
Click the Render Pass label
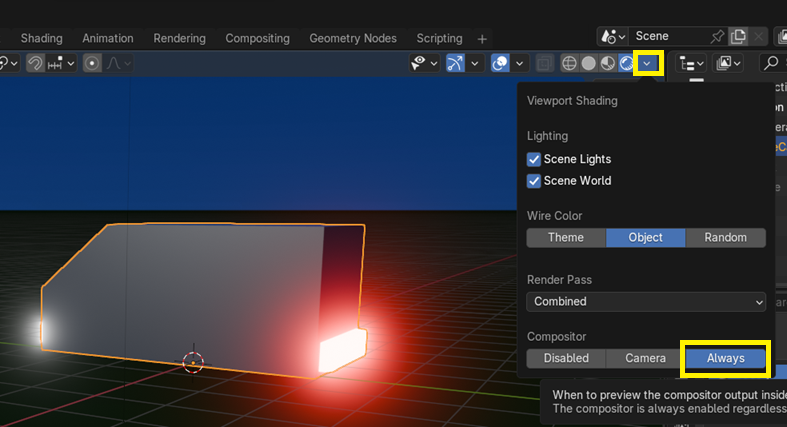(559, 280)
